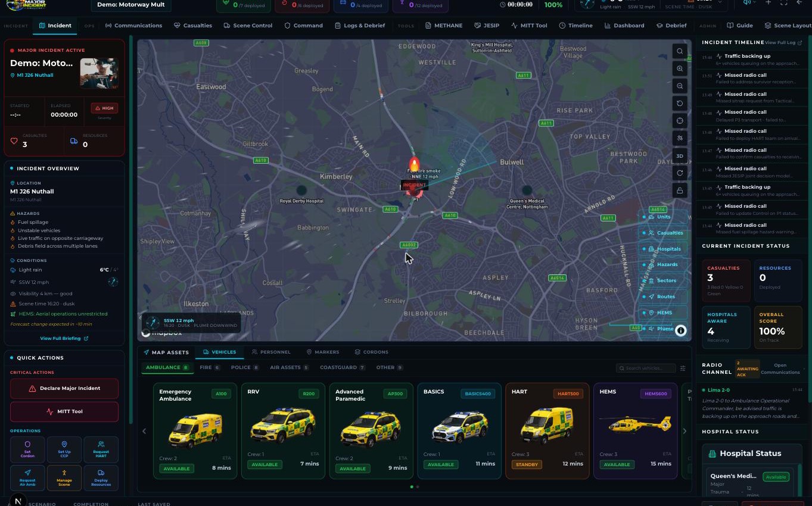Open the METHANE tool
812x506 pixels.
444,26
